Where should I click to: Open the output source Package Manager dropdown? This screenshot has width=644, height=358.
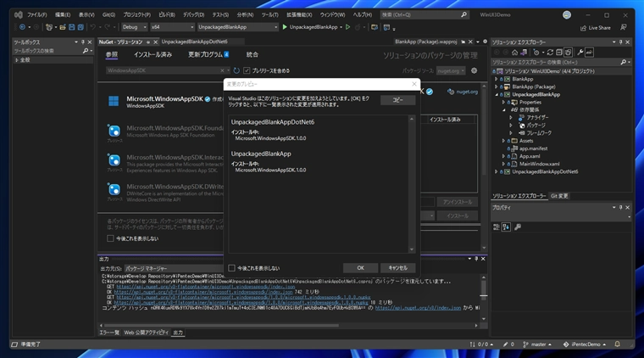click(173, 268)
